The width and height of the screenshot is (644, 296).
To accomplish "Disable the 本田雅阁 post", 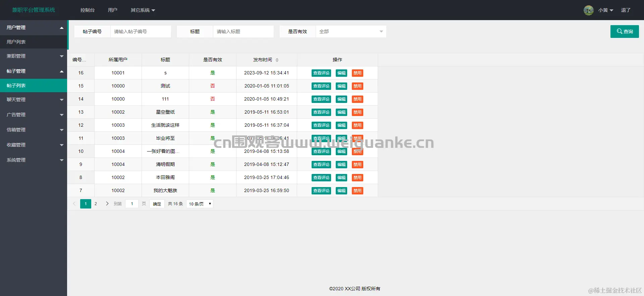I will pyautogui.click(x=358, y=178).
